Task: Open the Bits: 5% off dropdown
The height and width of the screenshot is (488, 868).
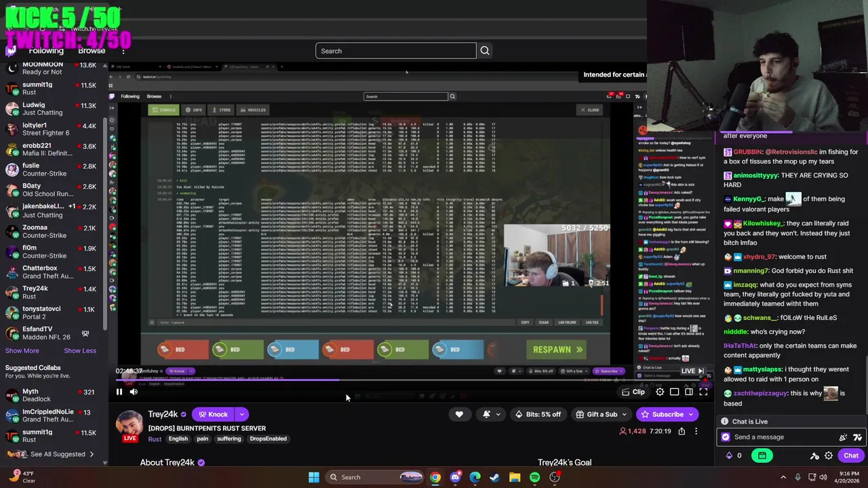Action: 538,414
